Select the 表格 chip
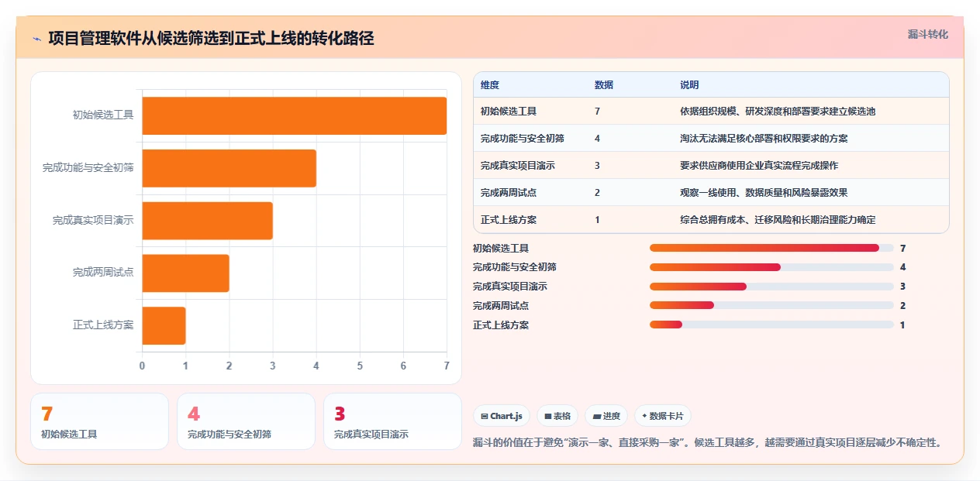The image size is (980, 481). pyautogui.click(x=557, y=416)
